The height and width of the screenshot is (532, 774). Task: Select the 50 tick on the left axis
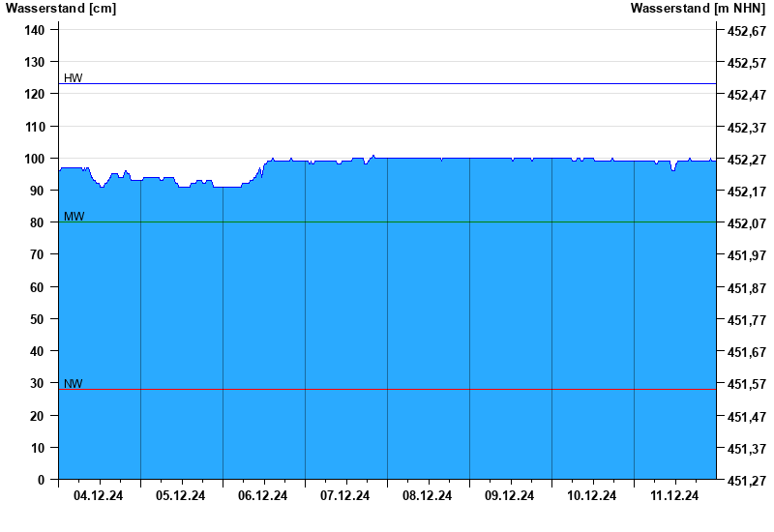pyautogui.click(x=38, y=319)
